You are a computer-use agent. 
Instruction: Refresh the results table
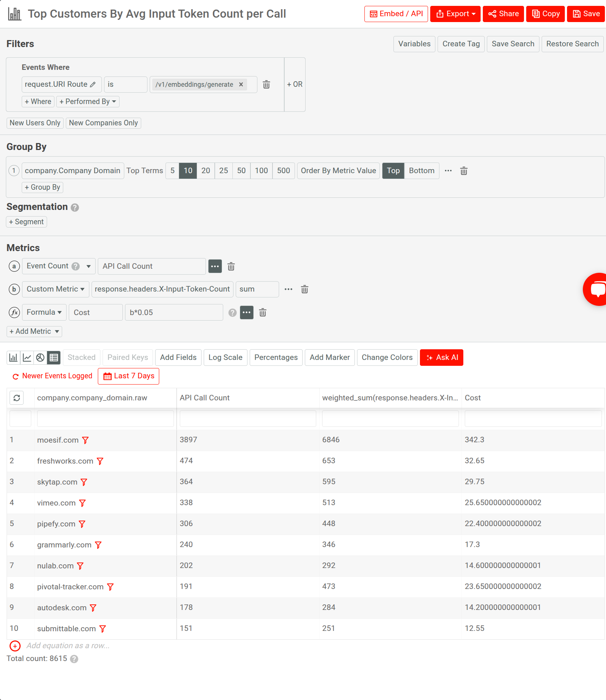click(x=17, y=397)
